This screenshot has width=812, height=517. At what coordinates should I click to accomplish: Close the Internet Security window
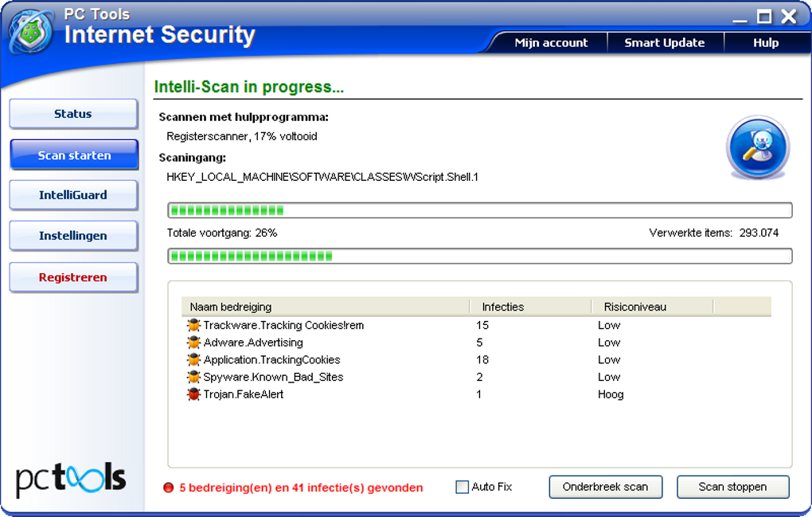click(789, 17)
